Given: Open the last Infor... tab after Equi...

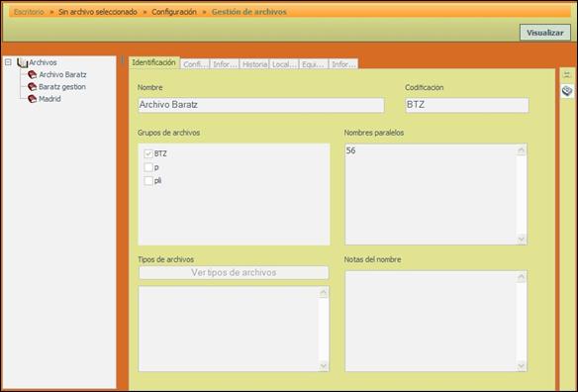Looking at the screenshot, I should (x=343, y=64).
